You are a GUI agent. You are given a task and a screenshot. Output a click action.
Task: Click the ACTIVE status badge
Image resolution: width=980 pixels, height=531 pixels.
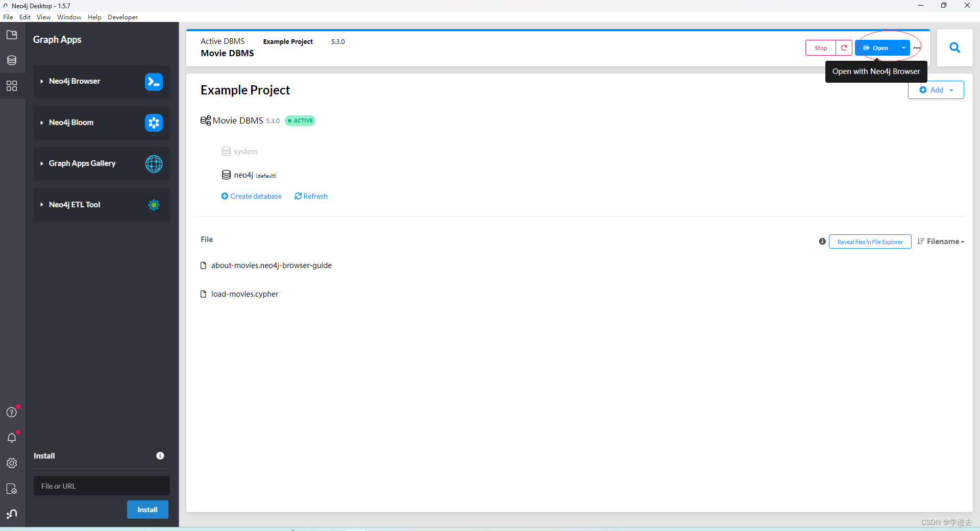[300, 120]
